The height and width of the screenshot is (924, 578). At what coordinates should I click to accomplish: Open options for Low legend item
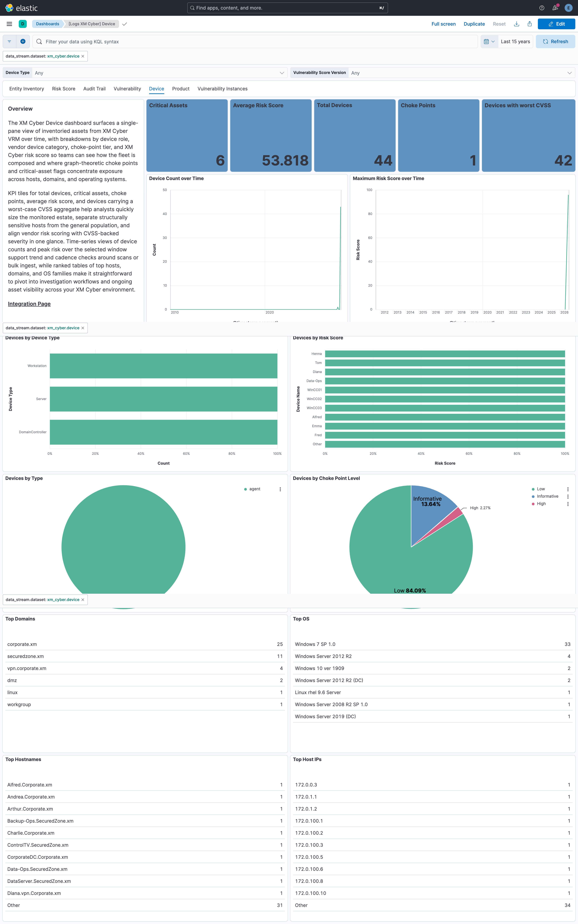568,489
